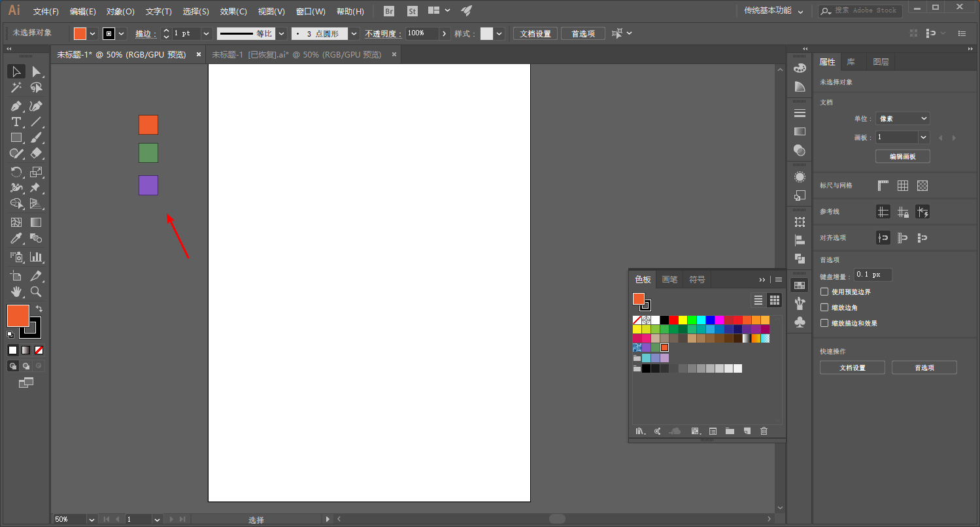
Task: Select the Line Segment tool
Action: [37, 122]
